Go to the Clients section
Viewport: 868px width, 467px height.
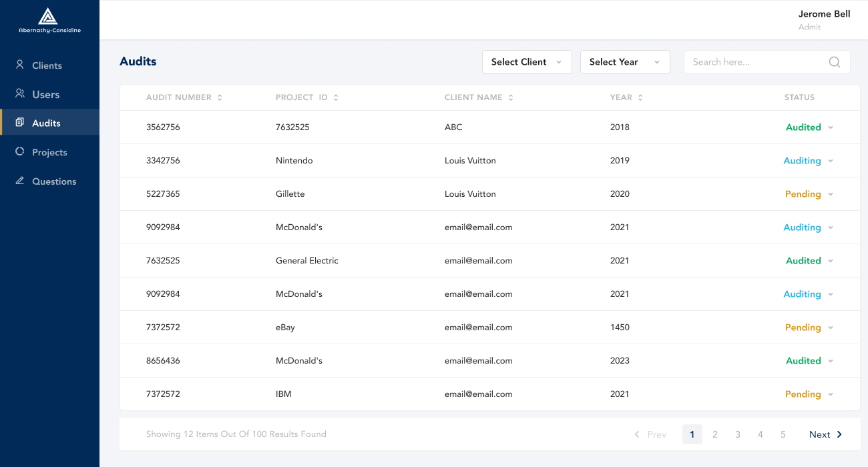point(47,65)
